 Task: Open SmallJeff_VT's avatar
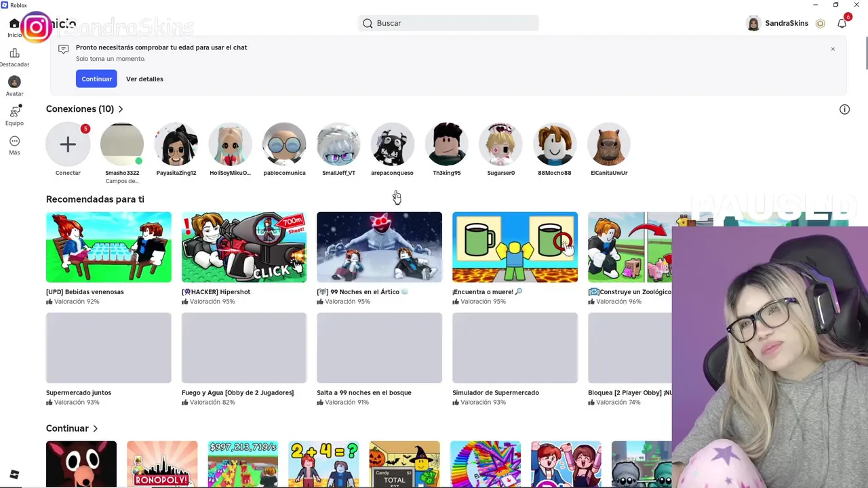[338, 144]
